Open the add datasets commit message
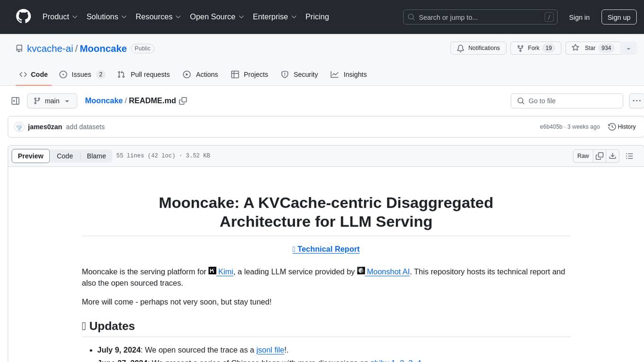 85,127
